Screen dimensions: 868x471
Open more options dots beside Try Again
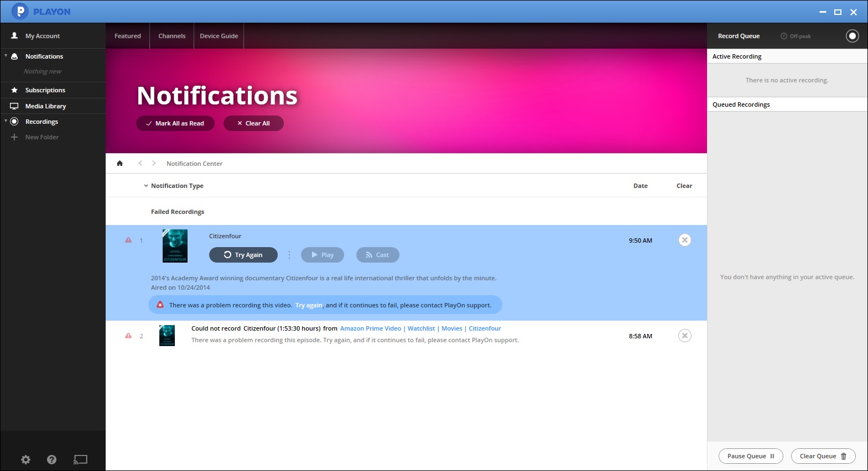(x=289, y=255)
